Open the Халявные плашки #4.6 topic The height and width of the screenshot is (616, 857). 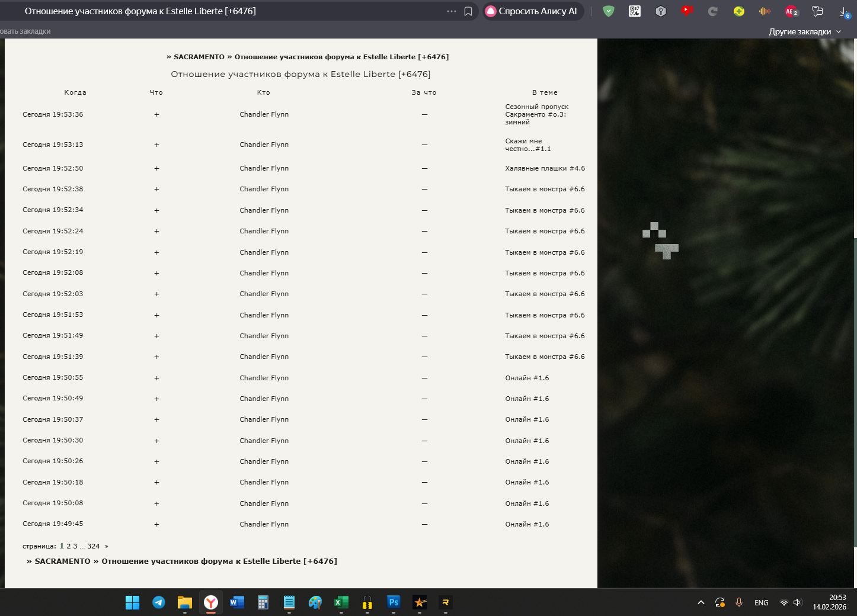pyautogui.click(x=545, y=168)
